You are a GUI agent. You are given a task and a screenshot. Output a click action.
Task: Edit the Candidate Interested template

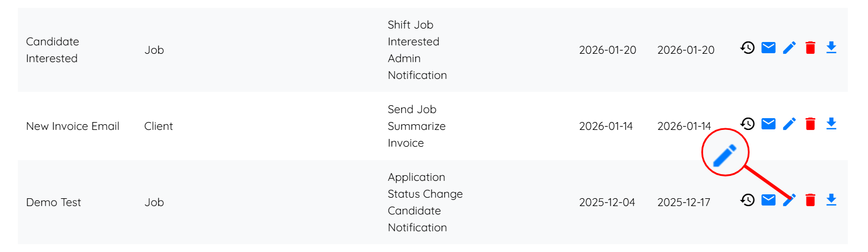click(789, 48)
